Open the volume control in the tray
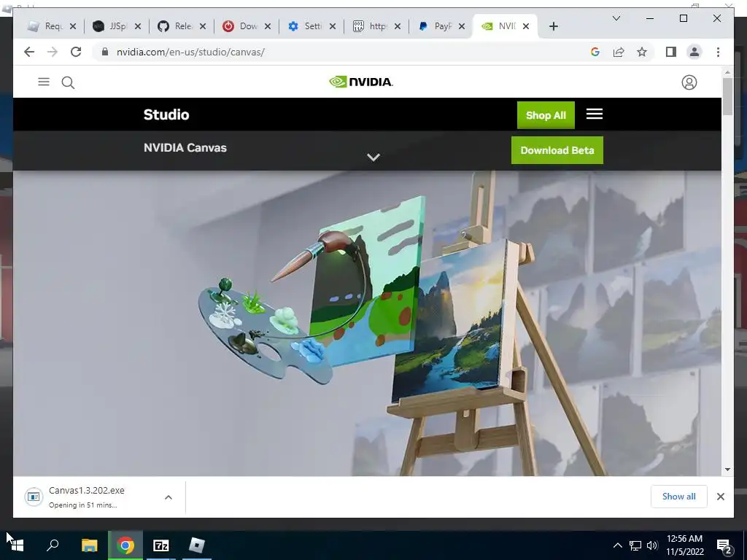 (652, 545)
